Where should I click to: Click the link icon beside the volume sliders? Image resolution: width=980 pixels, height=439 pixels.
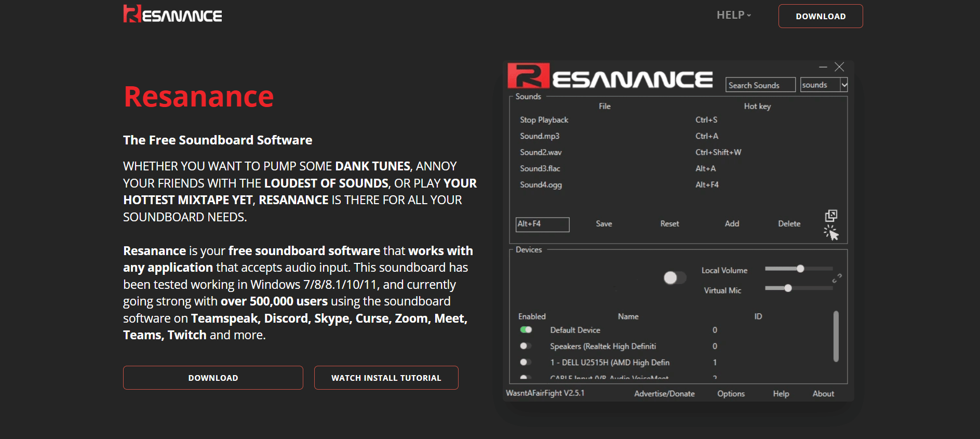(837, 278)
